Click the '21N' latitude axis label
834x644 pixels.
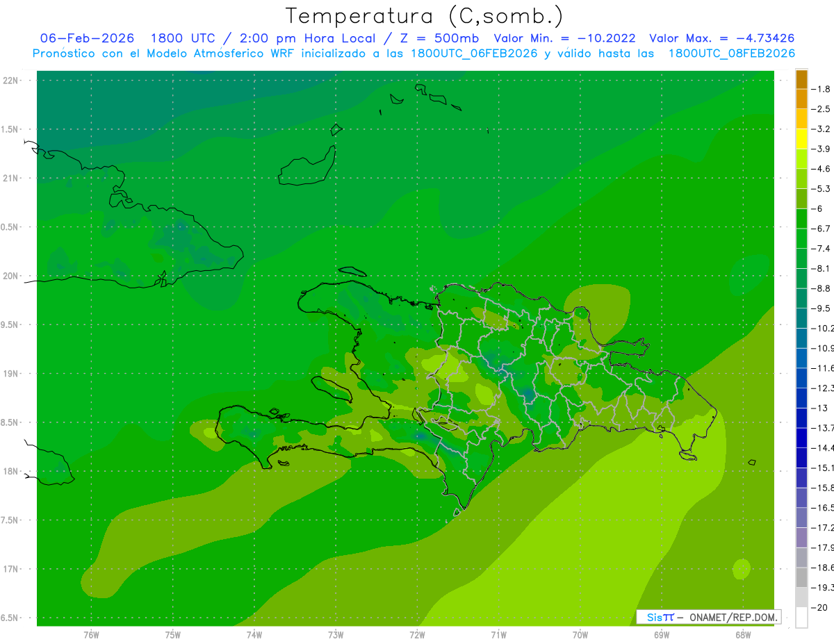pos(11,179)
